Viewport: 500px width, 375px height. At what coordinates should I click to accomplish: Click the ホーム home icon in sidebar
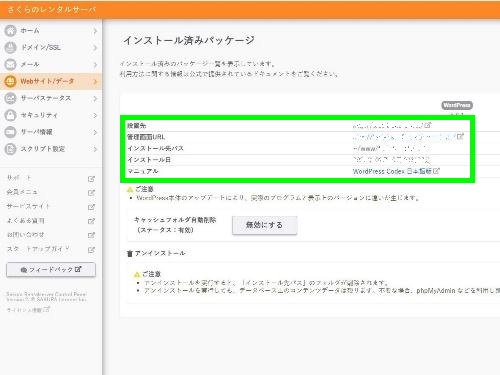10,31
